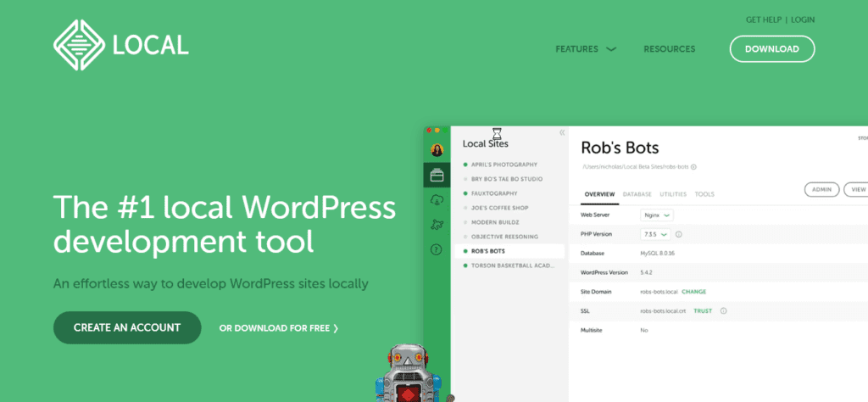Screen dimensions: 868x402
Task: Click the Local Sites heading
Action: 485,144
